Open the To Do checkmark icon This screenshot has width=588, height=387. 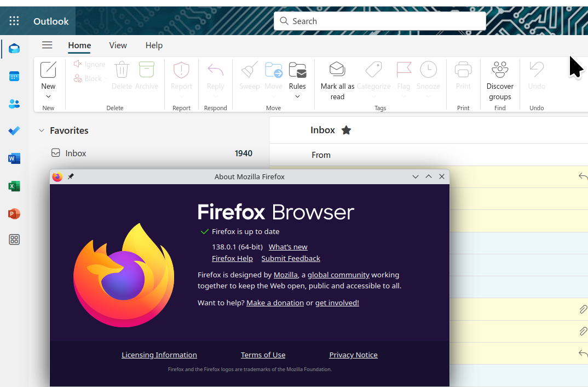pyautogui.click(x=14, y=130)
